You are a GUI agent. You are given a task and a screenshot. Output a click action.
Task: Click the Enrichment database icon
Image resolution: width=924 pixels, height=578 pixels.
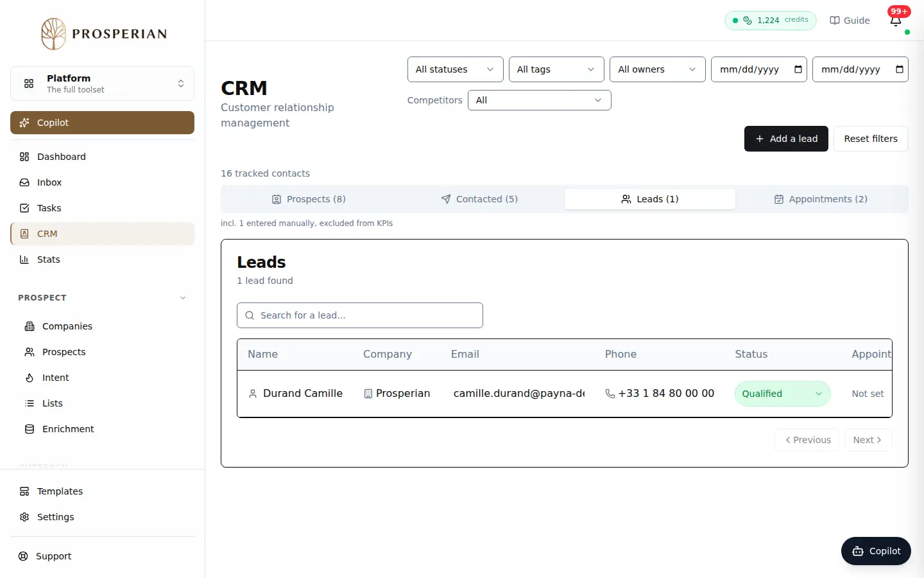[x=30, y=429]
